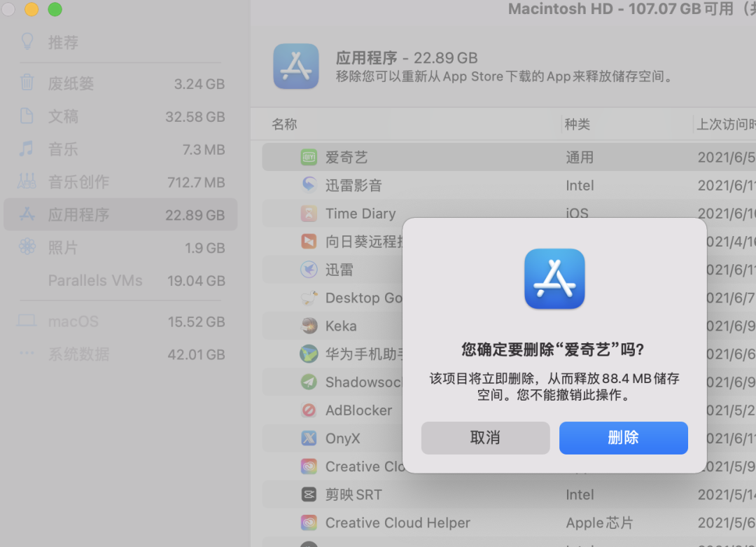Click the 系统数据 ellipsis icon
The width and height of the screenshot is (756, 547).
pos(27,353)
